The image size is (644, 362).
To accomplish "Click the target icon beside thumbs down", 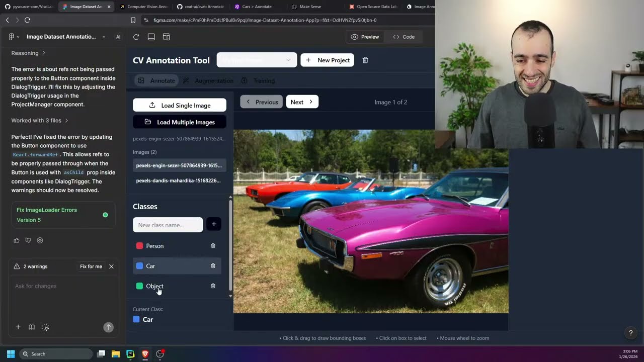I will pyautogui.click(x=40, y=240).
